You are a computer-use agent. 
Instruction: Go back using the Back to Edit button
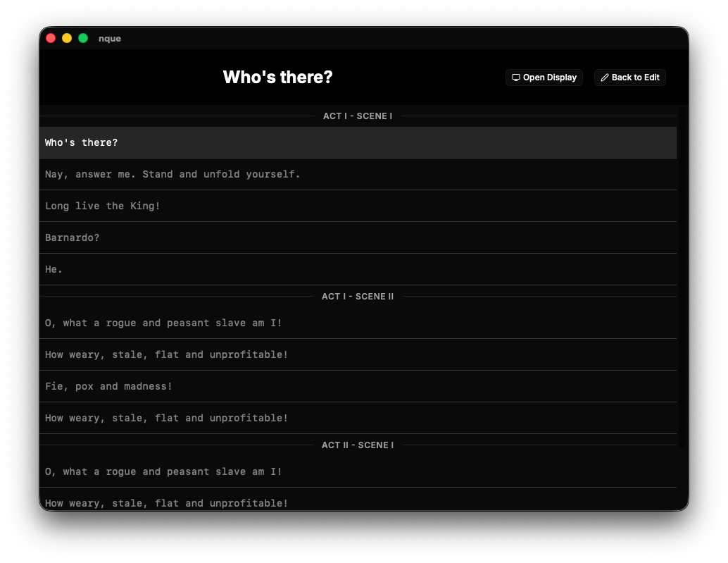(629, 78)
